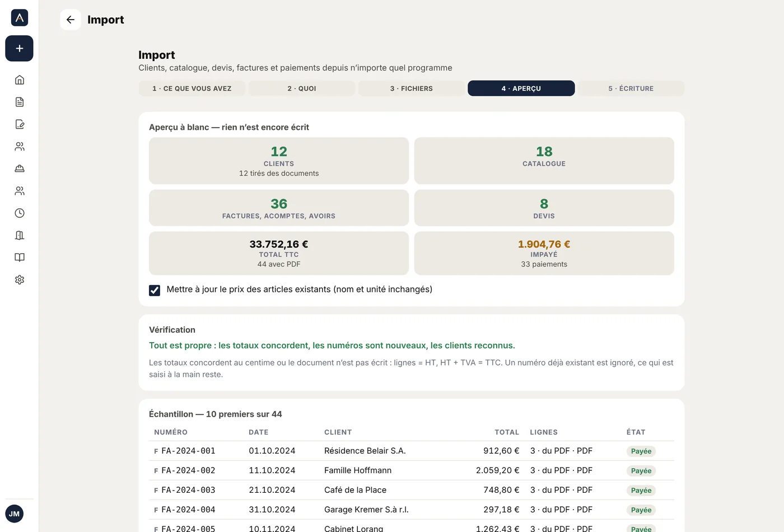Open the open-book icon in the sidebar
The image size is (784, 532).
click(x=20, y=258)
